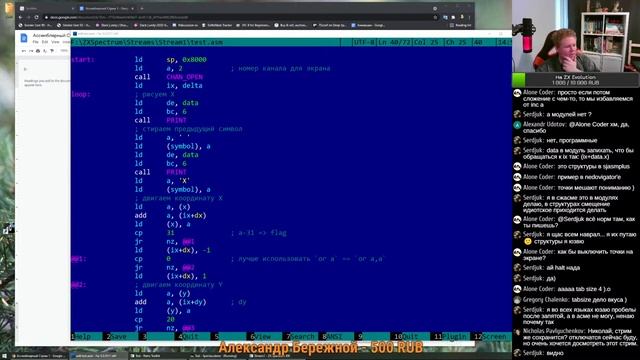Screen dimensions: 640x360
Task: Open the Edit menu in Google Docs
Action: 45,42
